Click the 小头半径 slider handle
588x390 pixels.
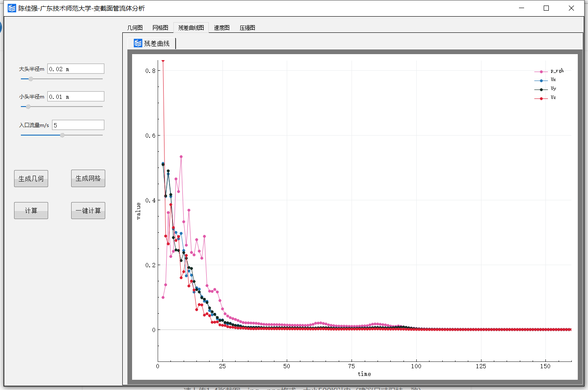coord(28,107)
